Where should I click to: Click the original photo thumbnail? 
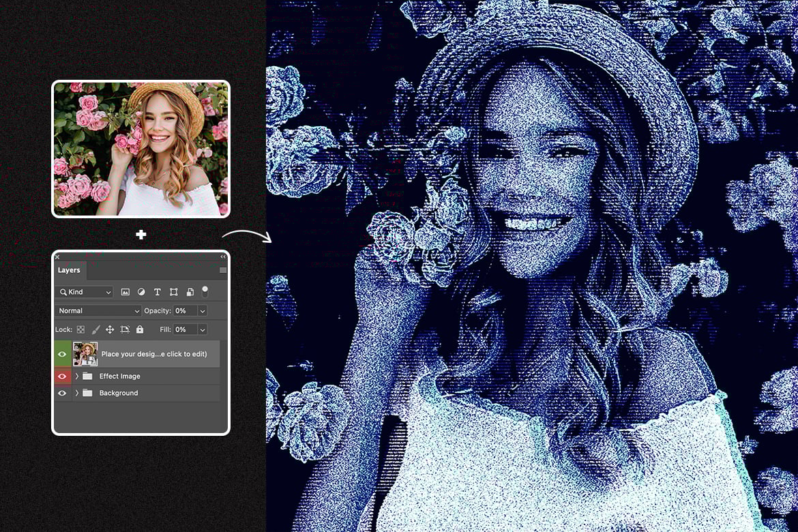(x=141, y=149)
